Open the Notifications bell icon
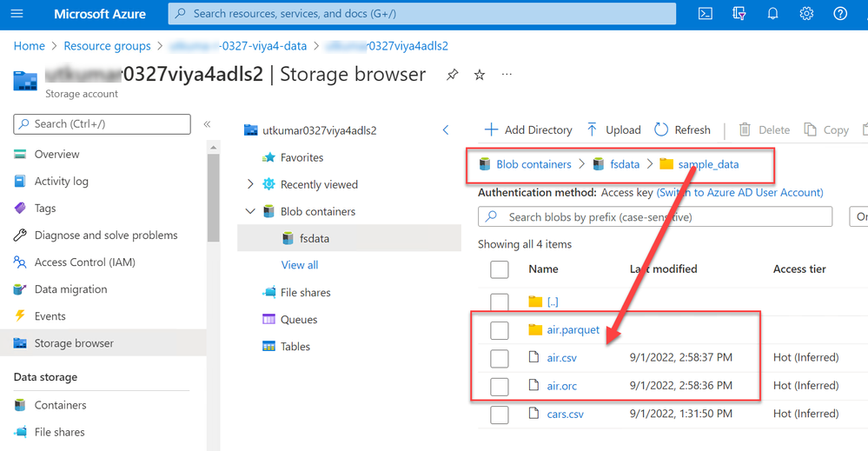868x451 pixels. tap(772, 14)
